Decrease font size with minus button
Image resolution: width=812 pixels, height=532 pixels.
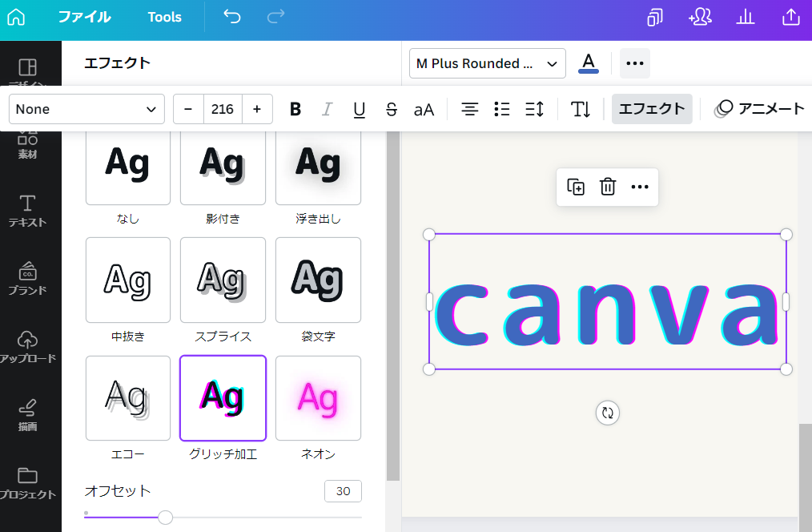(x=188, y=109)
